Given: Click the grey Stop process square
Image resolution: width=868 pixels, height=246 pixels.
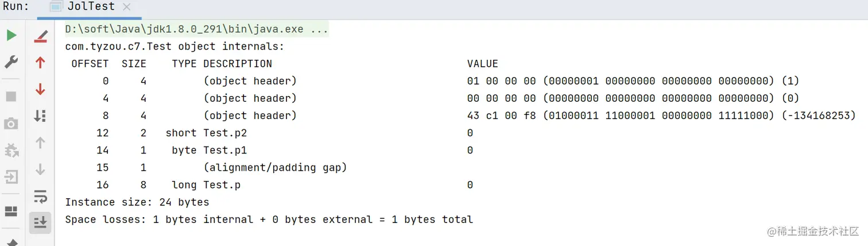Looking at the screenshot, I should [x=11, y=96].
